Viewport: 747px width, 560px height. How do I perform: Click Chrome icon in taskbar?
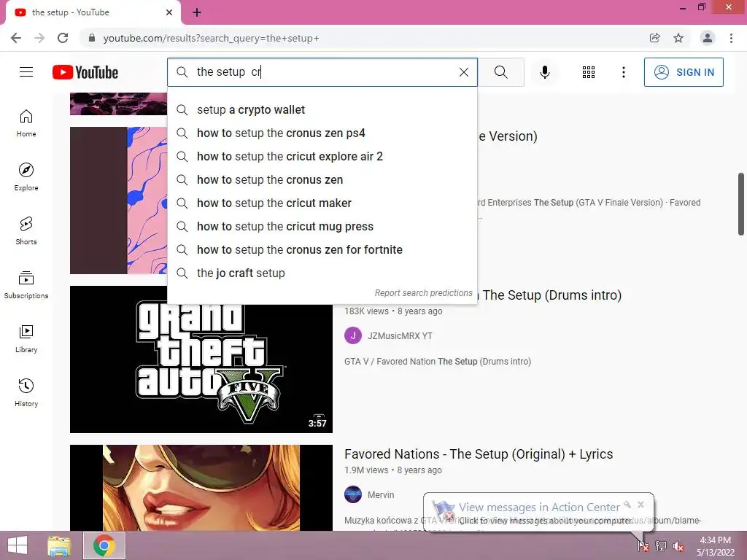104,545
